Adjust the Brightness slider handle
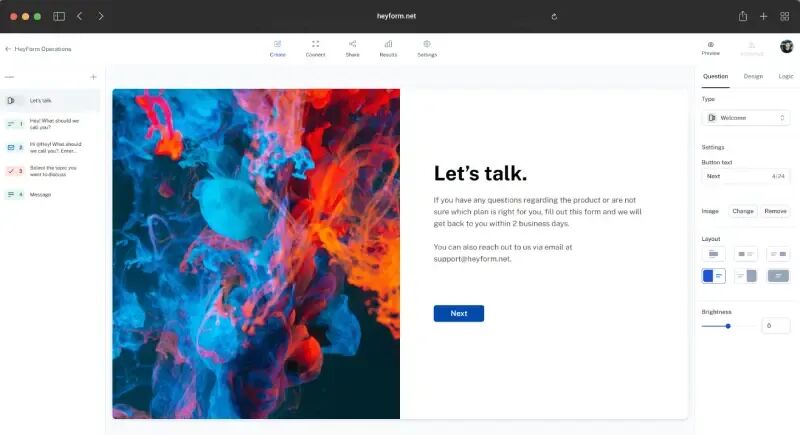The height and width of the screenshot is (435, 800). 728,326
